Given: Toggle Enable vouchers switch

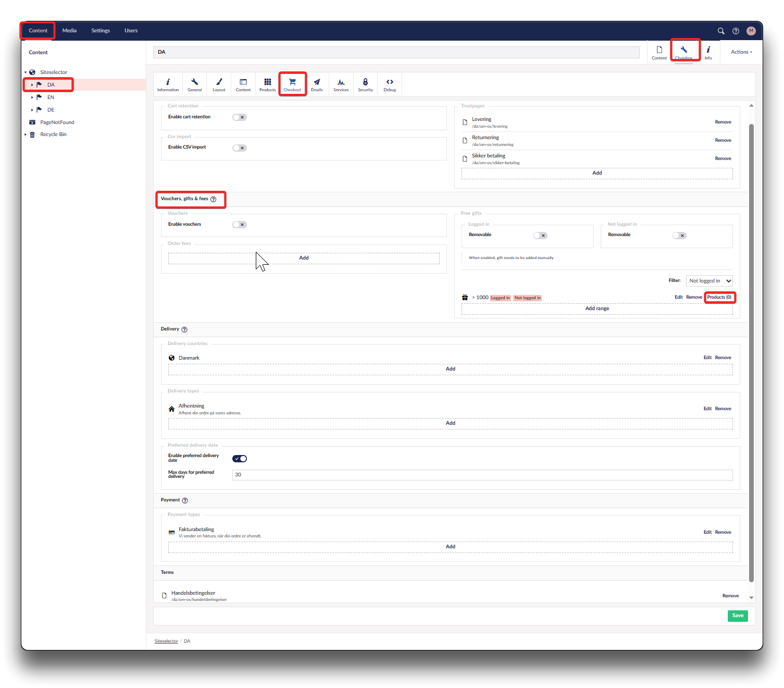Looking at the screenshot, I should tap(240, 225).
